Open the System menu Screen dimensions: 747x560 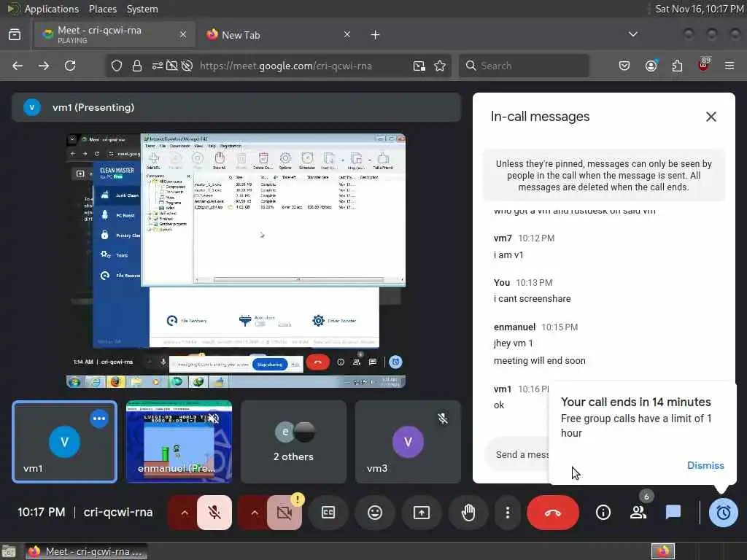(x=142, y=9)
